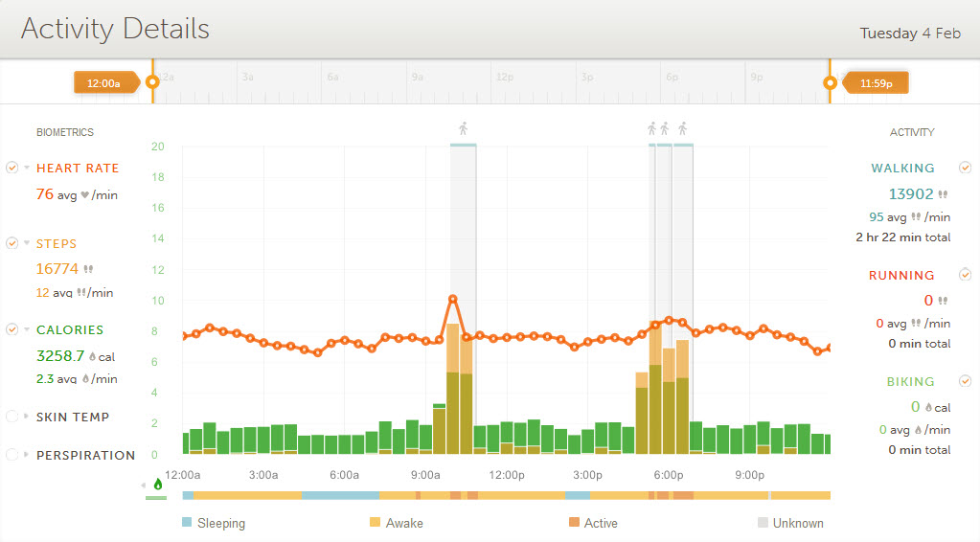Expand the Skin Temp section arrow

click(27, 417)
